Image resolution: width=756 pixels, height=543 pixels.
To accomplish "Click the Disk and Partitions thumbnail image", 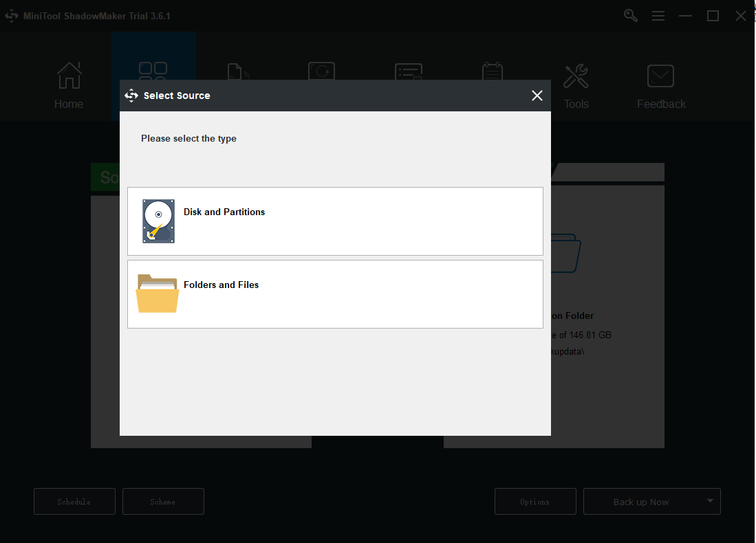I will pyautogui.click(x=158, y=221).
